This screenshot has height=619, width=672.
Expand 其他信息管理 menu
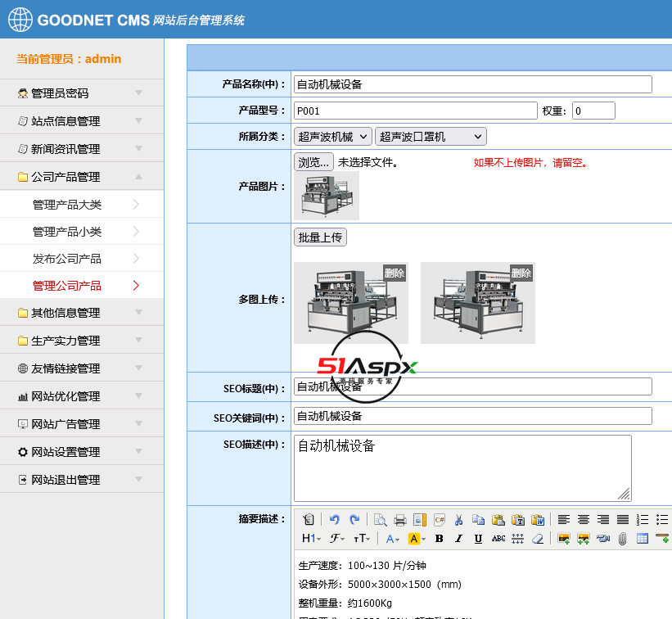click(82, 313)
